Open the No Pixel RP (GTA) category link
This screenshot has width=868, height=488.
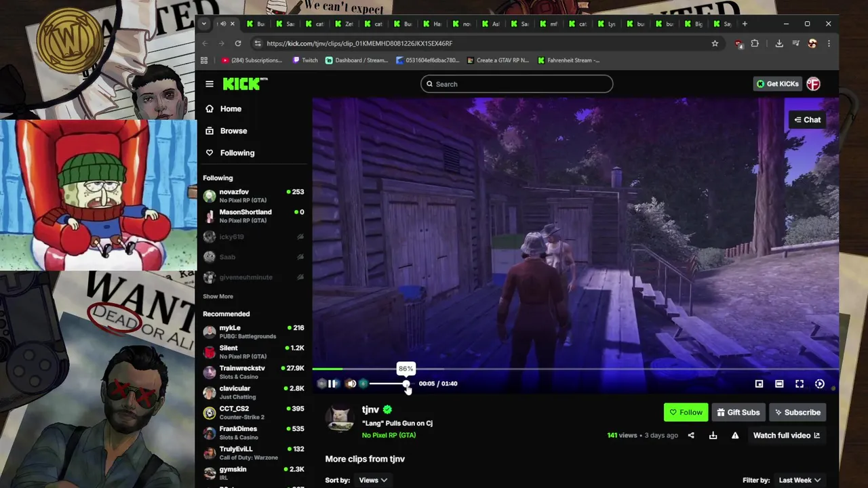click(x=389, y=435)
